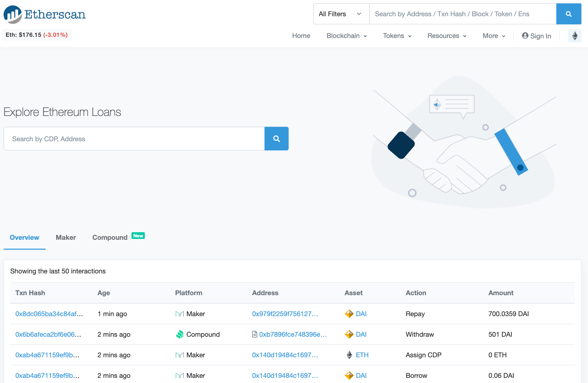Click the Maker icon in Repay row
The width and height of the screenshot is (588, 383).
click(180, 314)
